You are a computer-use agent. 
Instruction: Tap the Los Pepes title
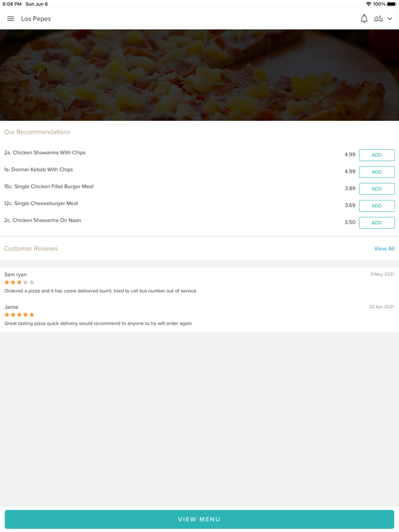coord(36,19)
